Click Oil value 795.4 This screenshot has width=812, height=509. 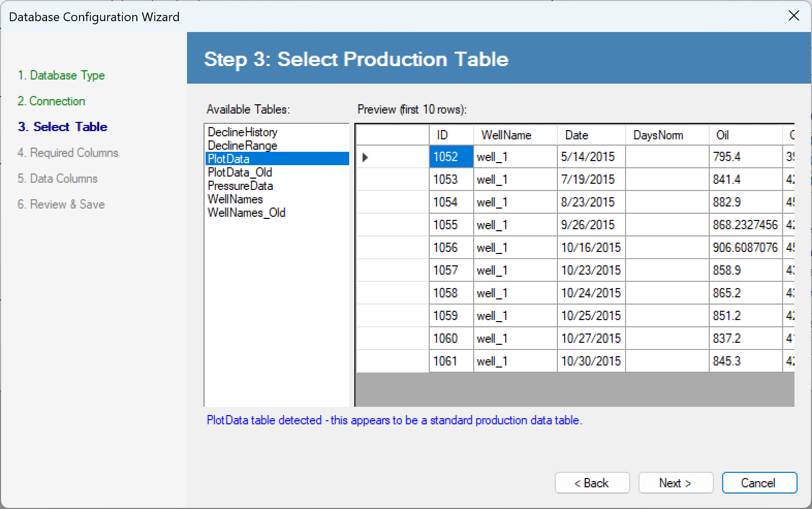[x=746, y=157]
